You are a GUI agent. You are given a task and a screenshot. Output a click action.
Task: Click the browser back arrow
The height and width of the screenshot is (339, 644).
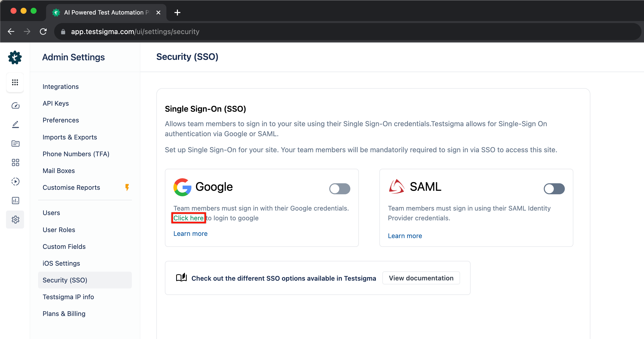(x=11, y=32)
